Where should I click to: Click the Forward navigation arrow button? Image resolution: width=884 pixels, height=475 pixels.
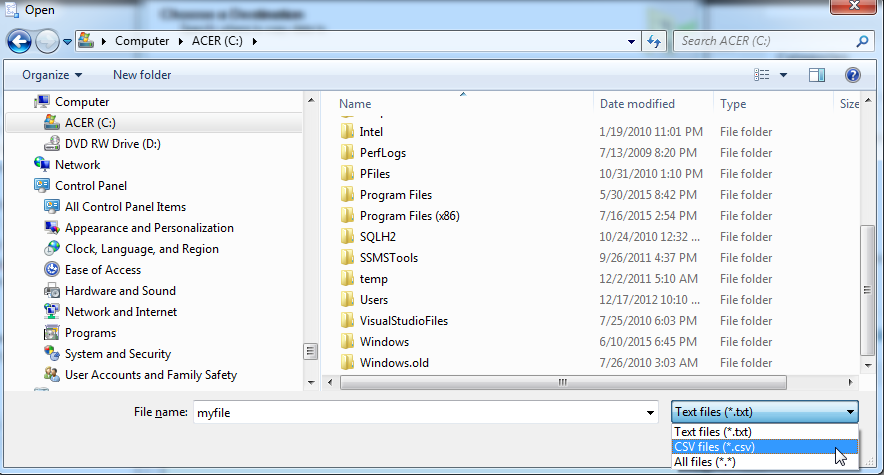coord(47,42)
